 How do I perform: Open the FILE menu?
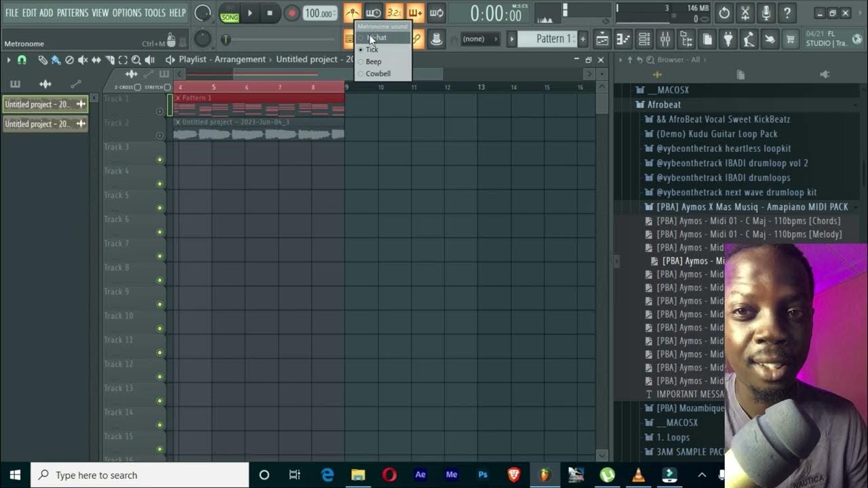click(x=12, y=13)
